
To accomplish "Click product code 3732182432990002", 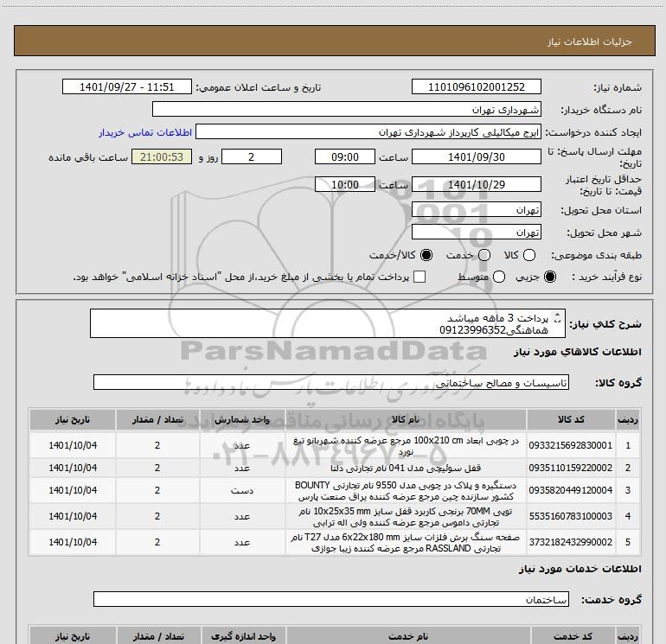I will pyautogui.click(x=571, y=542).
